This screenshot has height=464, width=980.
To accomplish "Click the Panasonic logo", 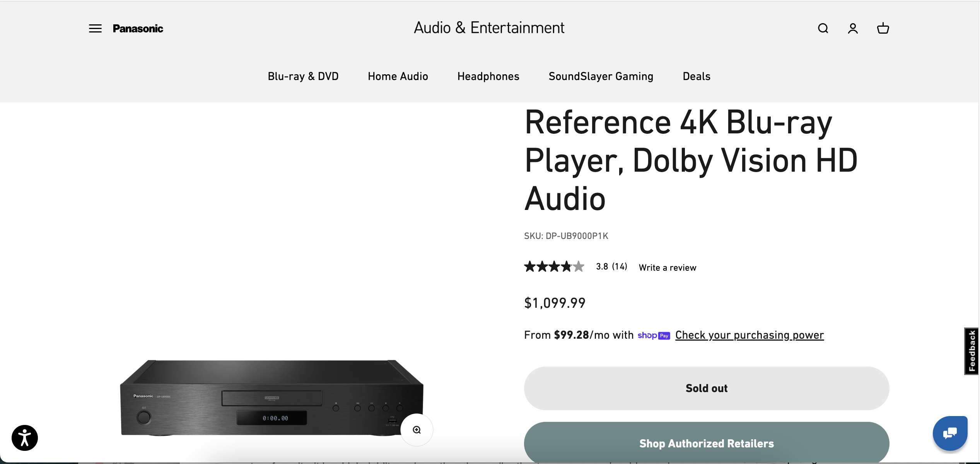I will pos(138,29).
